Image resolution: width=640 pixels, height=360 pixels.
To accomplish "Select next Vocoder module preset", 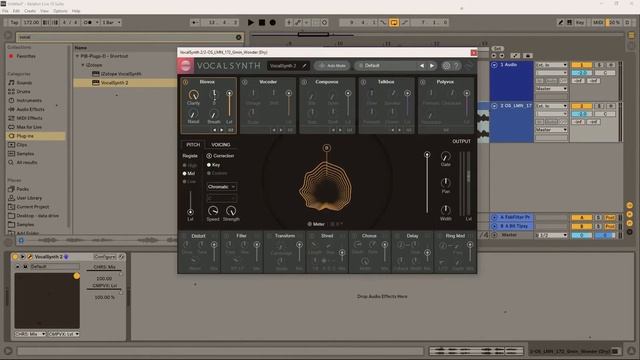I will click(x=281, y=130).
